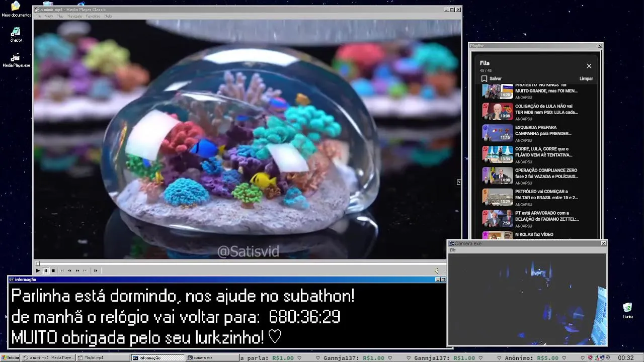Image resolution: width=644 pixels, height=362 pixels.
Task: Open Meus documentos desktop icon
Action: 16,9
